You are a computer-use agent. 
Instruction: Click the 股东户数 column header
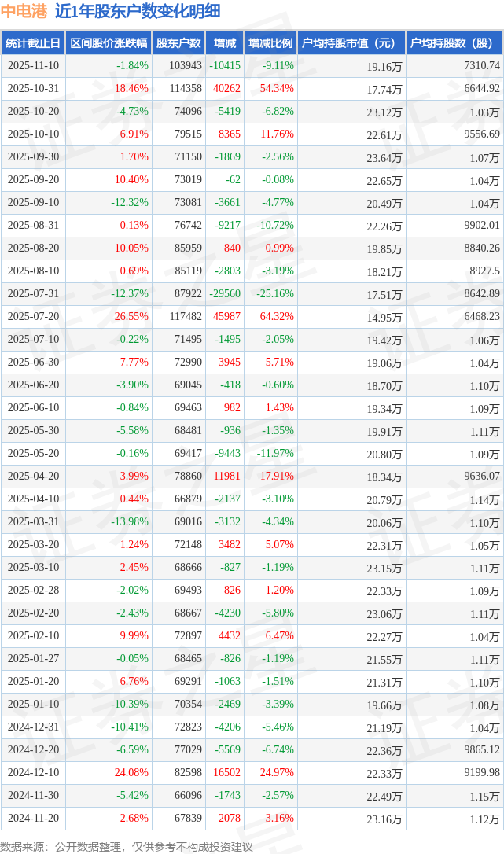point(179,43)
